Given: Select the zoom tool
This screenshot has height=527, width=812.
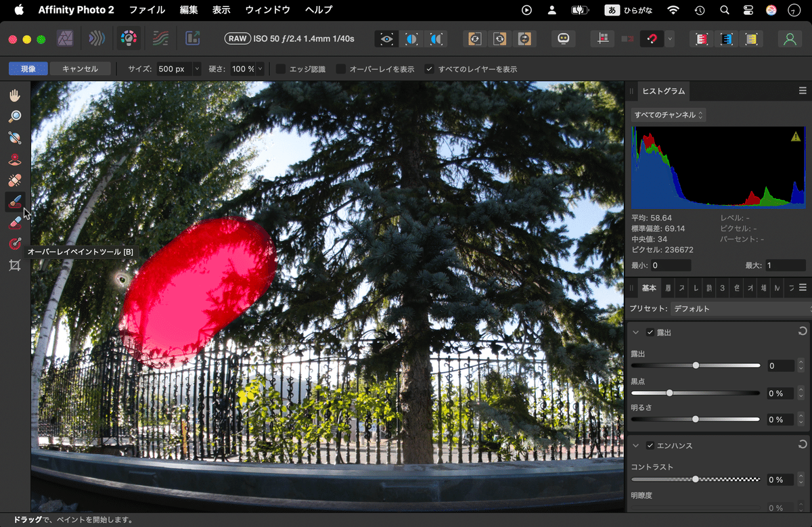Looking at the screenshot, I should pyautogui.click(x=15, y=116).
